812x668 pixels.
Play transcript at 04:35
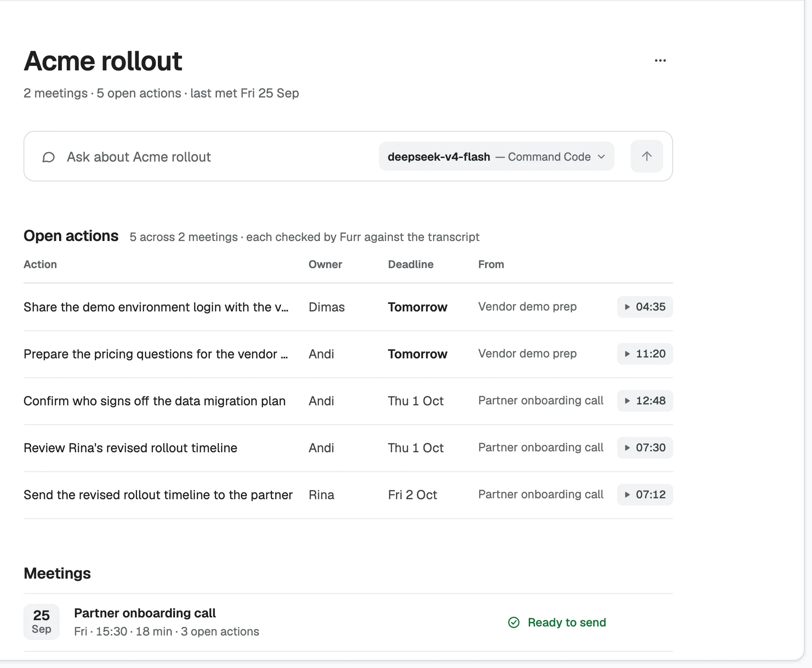coord(645,307)
